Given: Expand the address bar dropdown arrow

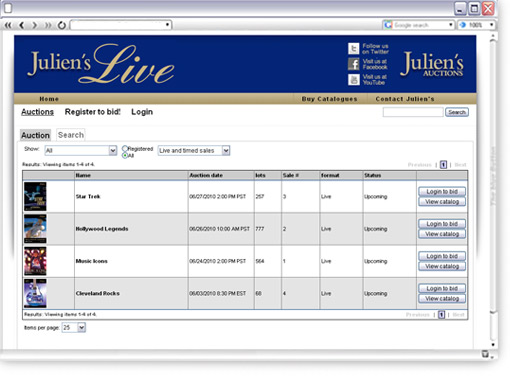Looking at the screenshot, I should [167, 25].
